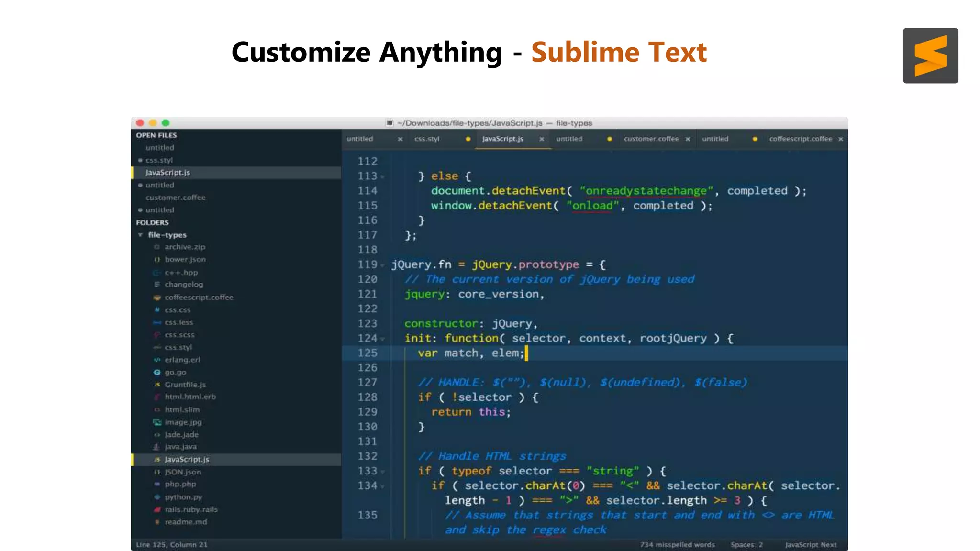Click the coffee cup icon for coffeescript.coffee
Image resolution: width=980 pixels, height=551 pixels.
point(157,297)
